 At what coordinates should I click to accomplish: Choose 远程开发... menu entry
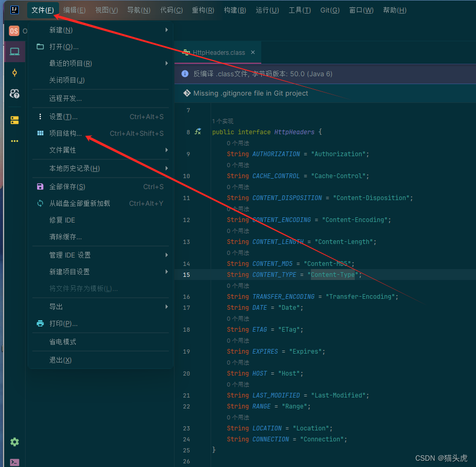point(100,98)
